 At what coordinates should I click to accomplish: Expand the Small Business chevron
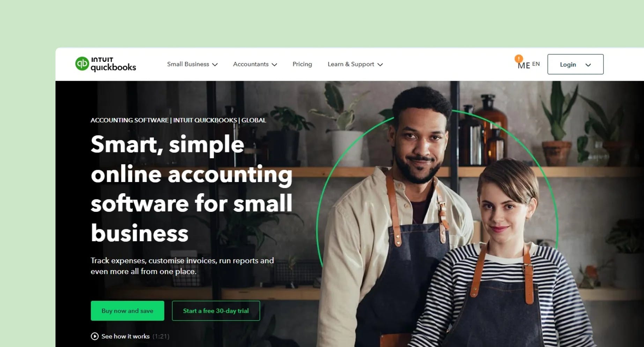[x=215, y=65]
